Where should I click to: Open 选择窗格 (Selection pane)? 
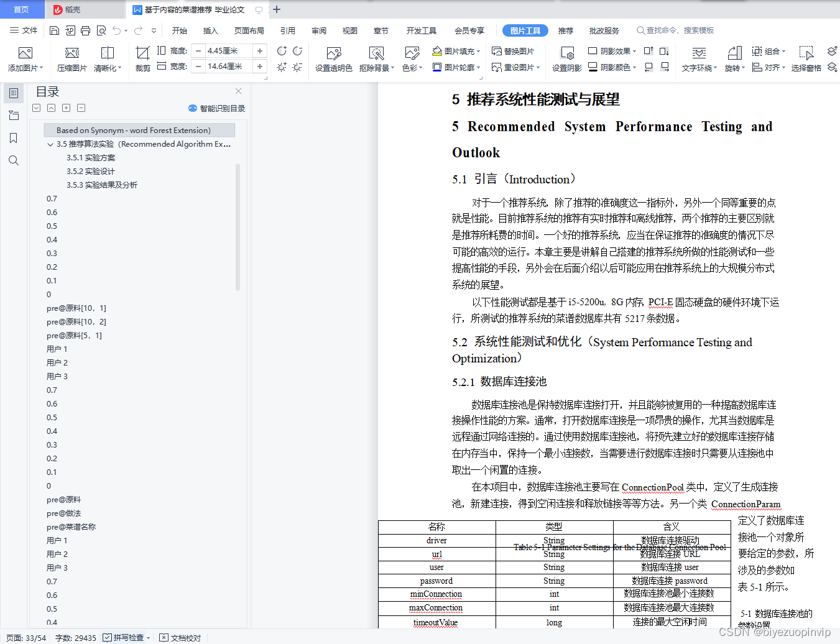[806, 59]
